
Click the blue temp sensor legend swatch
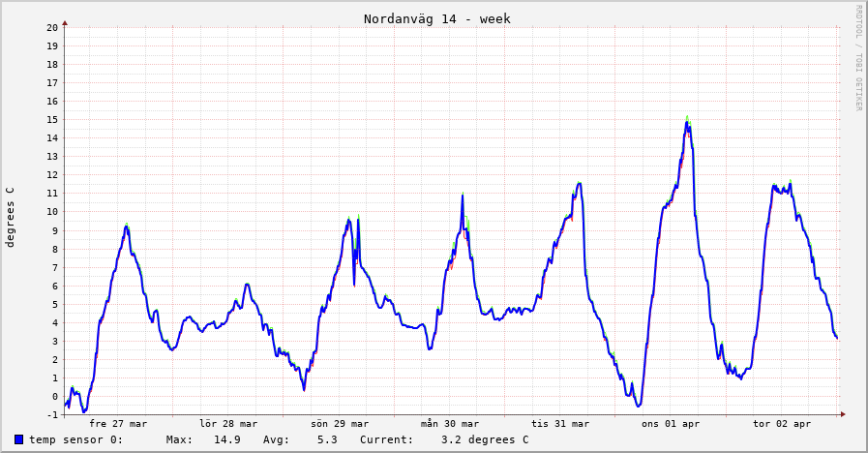18,439
